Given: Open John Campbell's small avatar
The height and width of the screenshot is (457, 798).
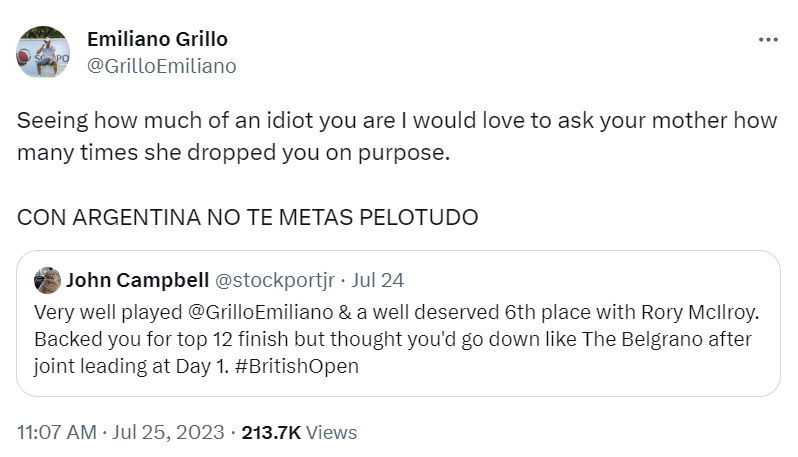Looking at the screenshot, I should pyautogui.click(x=47, y=279).
